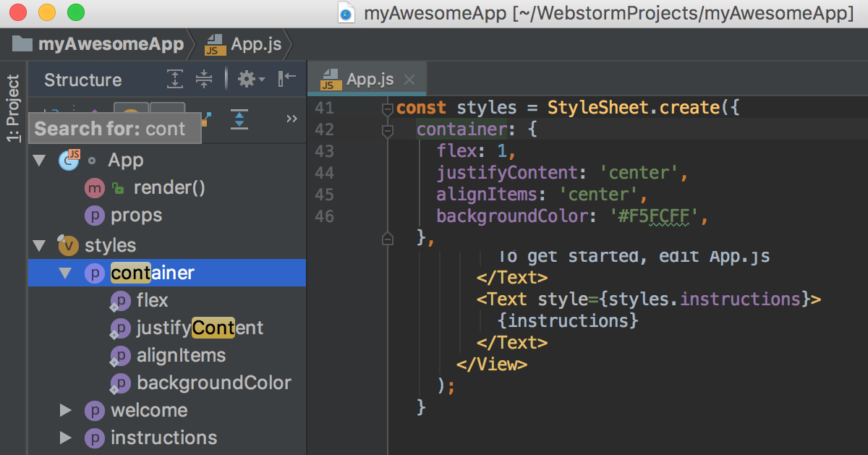Click the purple property icon next to props

coord(94,216)
